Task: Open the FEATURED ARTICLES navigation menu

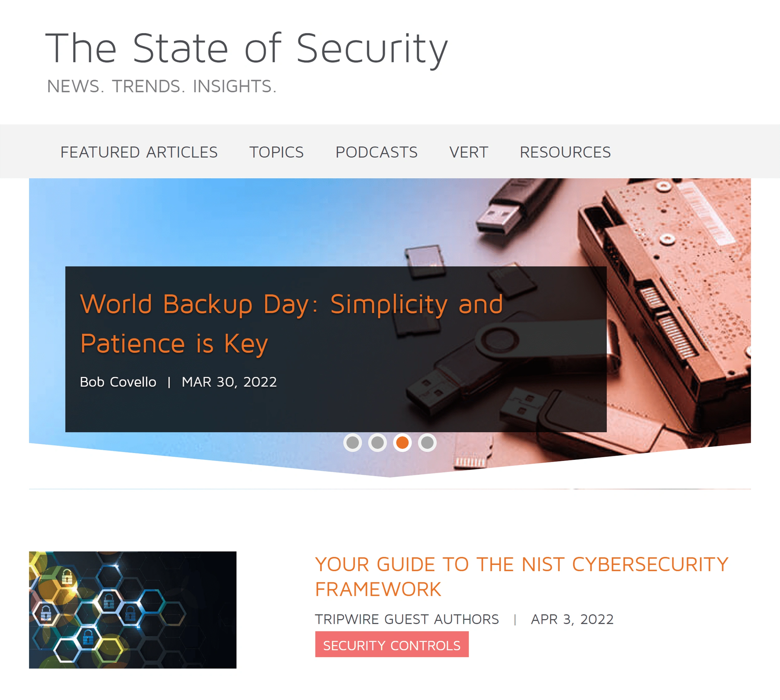Action: pos(139,152)
